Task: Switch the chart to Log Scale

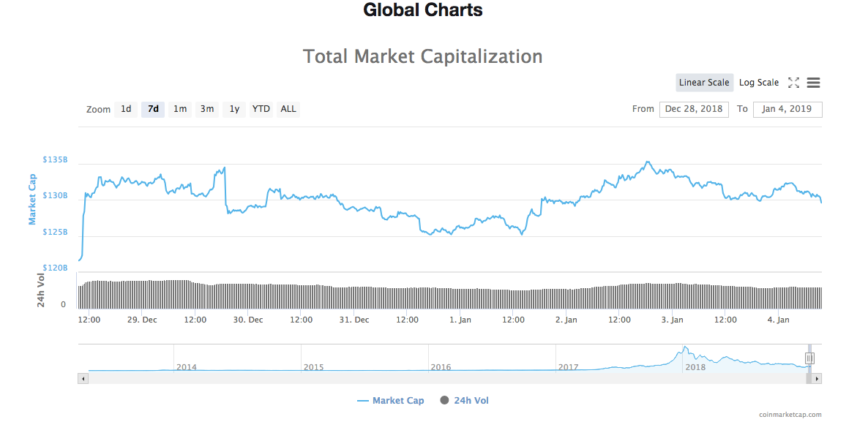Action: point(759,83)
